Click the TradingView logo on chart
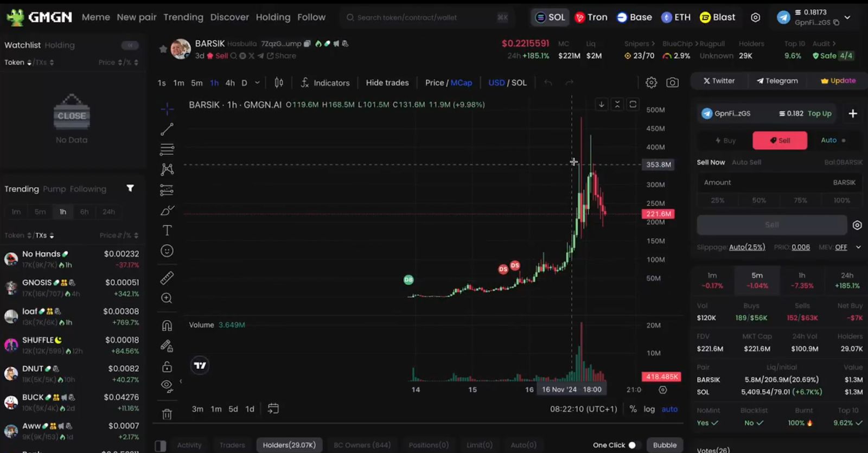Screen dimensions: 868x453 pyautogui.click(x=200, y=365)
